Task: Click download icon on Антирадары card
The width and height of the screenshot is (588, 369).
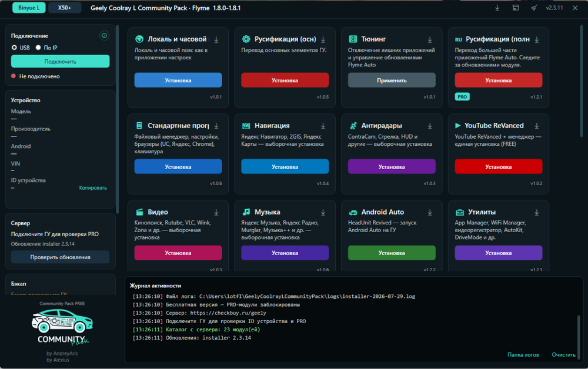Action: [430, 126]
